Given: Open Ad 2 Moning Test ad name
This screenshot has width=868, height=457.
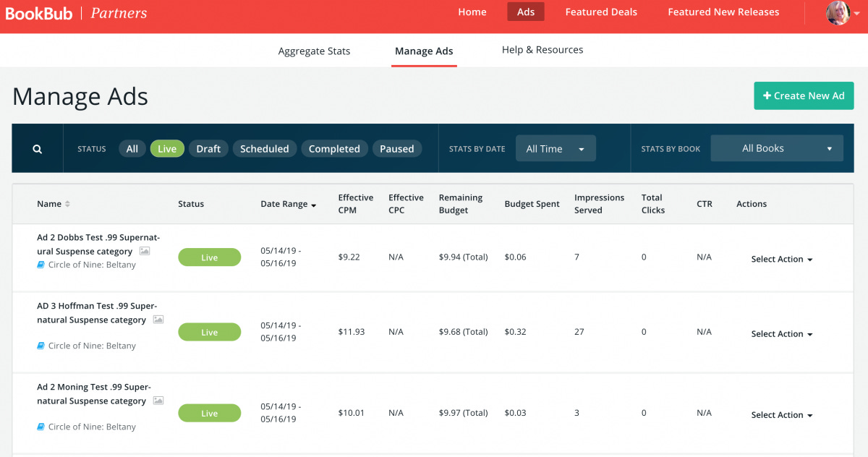Looking at the screenshot, I should click(94, 394).
